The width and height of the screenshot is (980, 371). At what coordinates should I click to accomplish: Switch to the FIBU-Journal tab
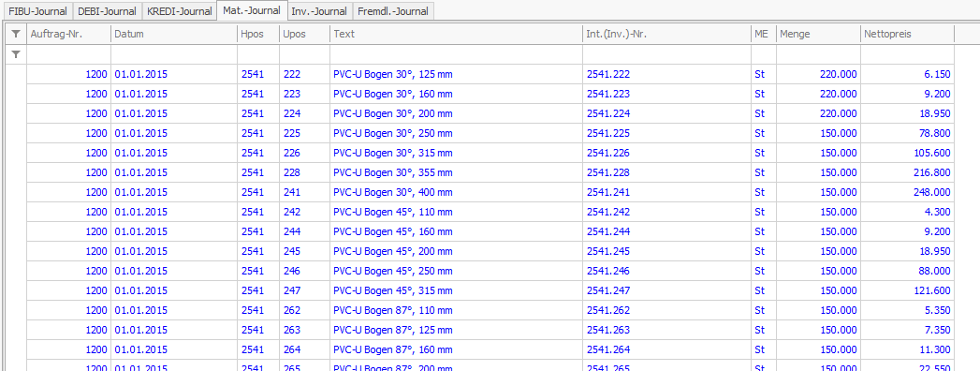point(37,11)
